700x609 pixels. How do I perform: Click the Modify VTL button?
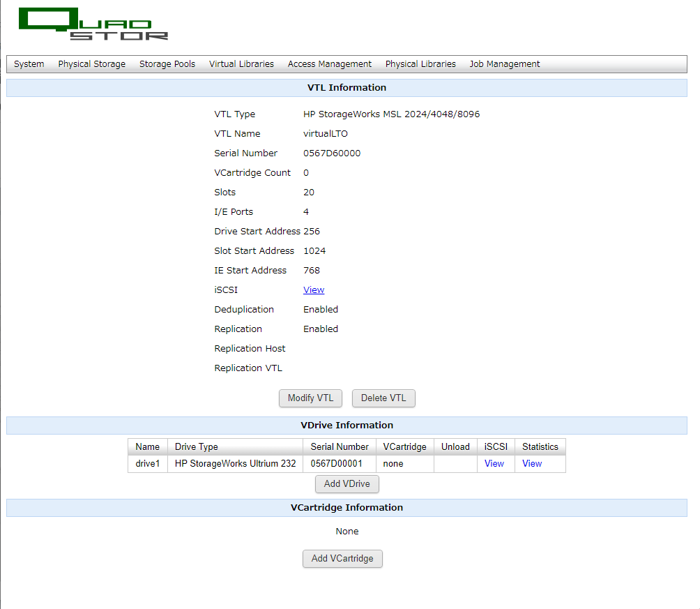(311, 398)
